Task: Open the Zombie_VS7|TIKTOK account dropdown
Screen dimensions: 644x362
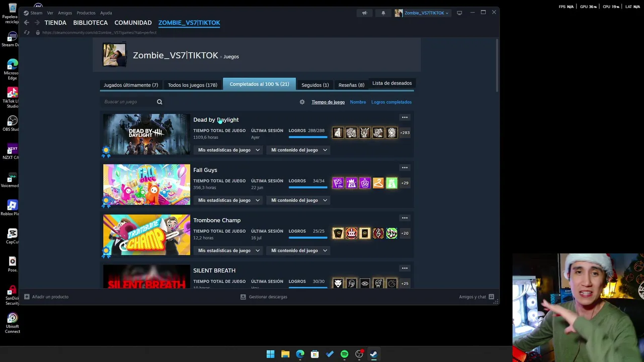Action: pyautogui.click(x=422, y=13)
